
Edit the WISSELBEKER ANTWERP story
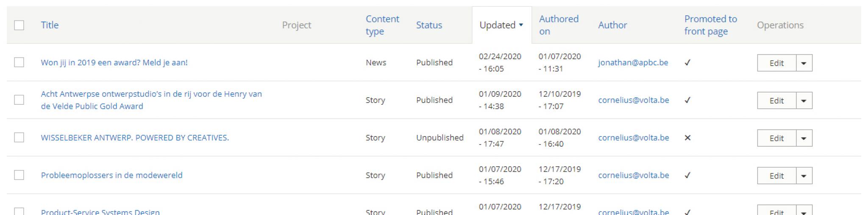[x=776, y=138]
